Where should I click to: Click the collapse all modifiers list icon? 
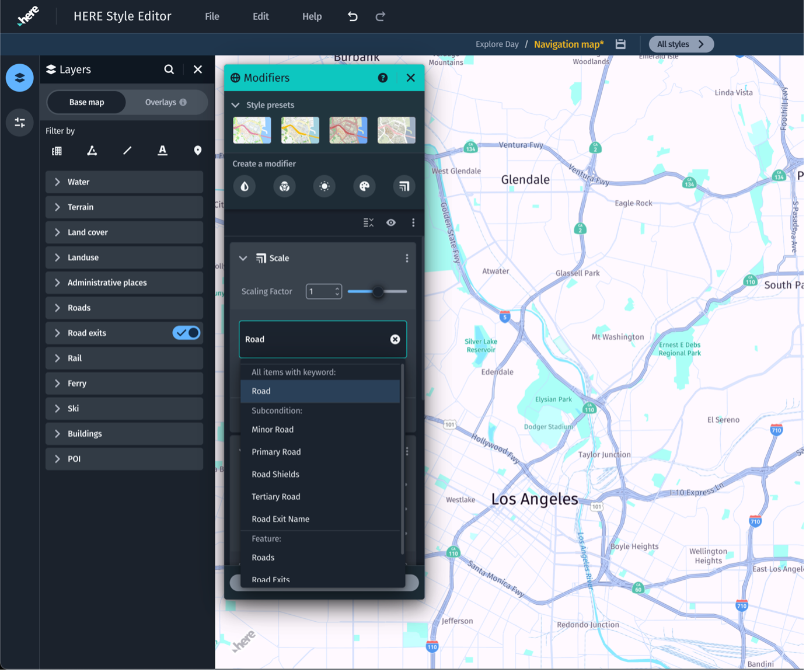coord(368,223)
